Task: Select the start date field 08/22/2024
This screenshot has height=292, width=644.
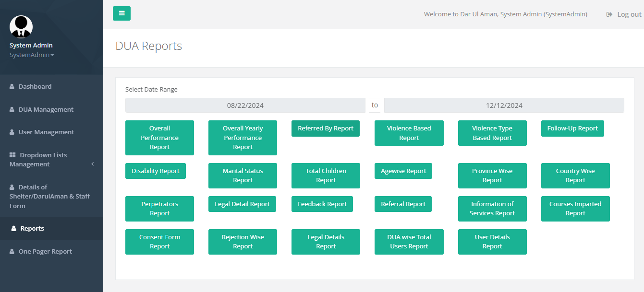Action: pyautogui.click(x=245, y=105)
